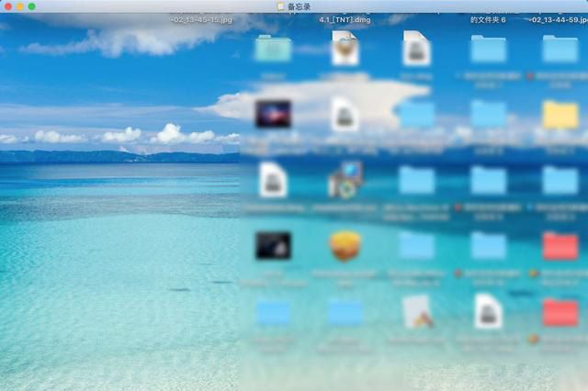Select the yellow folder icon
This screenshot has height=391, width=588.
560,115
